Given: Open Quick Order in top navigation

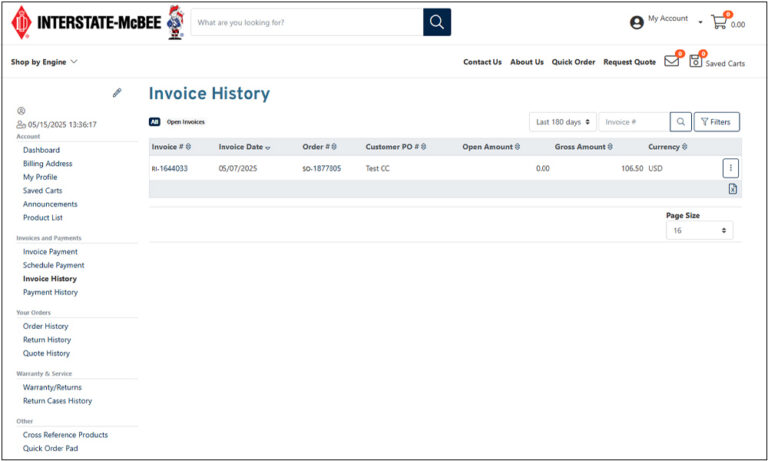Looking at the screenshot, I should pyautogui.click(x=573, y=62).
